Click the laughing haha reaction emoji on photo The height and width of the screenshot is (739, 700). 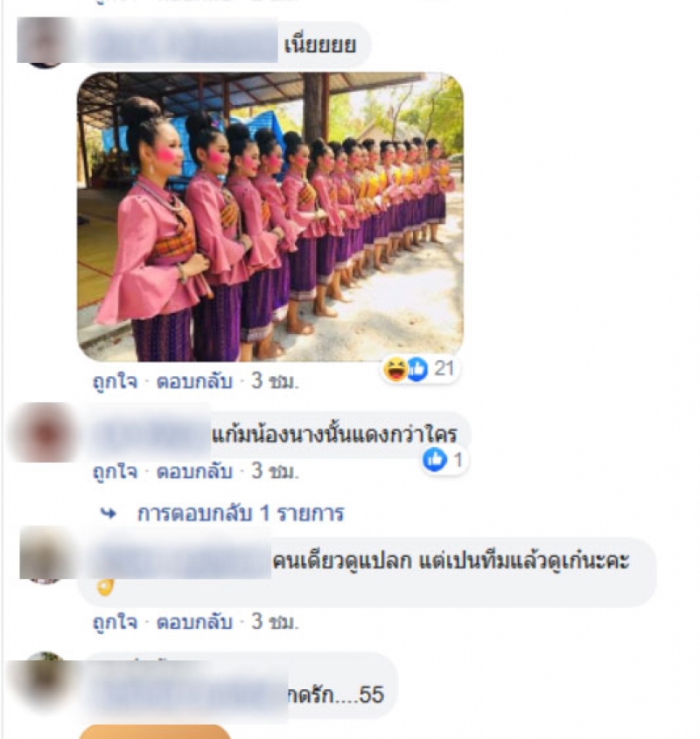pos(395,369)
